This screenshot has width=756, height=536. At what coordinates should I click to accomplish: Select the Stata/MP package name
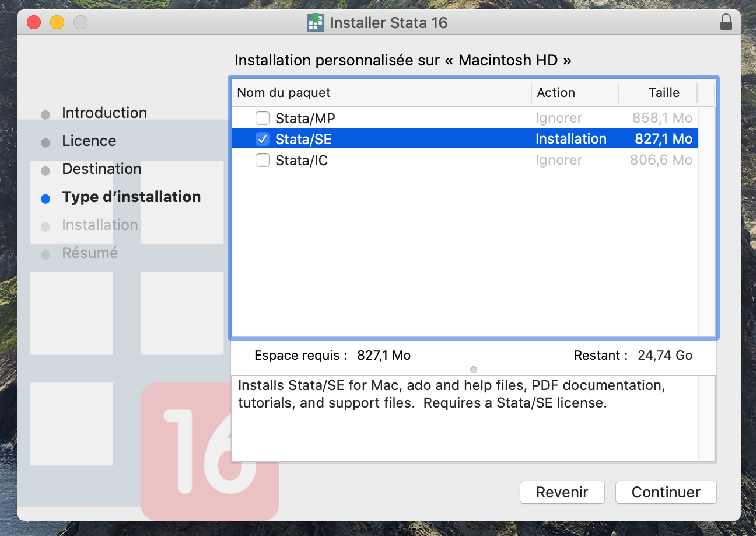(x=305, y=119)
